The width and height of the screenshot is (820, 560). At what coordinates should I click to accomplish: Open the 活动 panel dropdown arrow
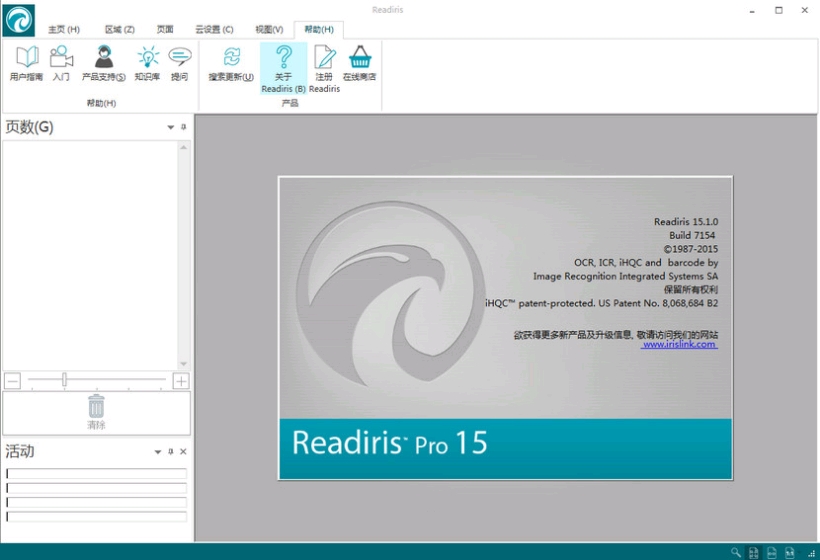point(157,452)
